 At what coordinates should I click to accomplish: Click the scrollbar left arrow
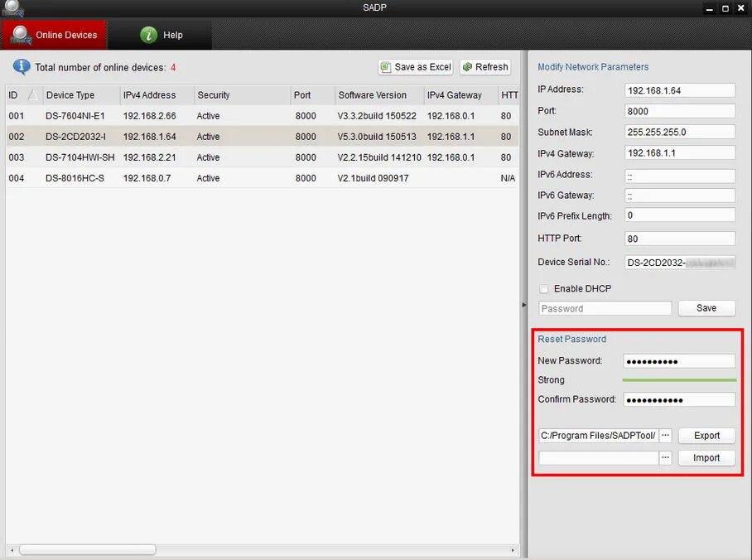12,550
